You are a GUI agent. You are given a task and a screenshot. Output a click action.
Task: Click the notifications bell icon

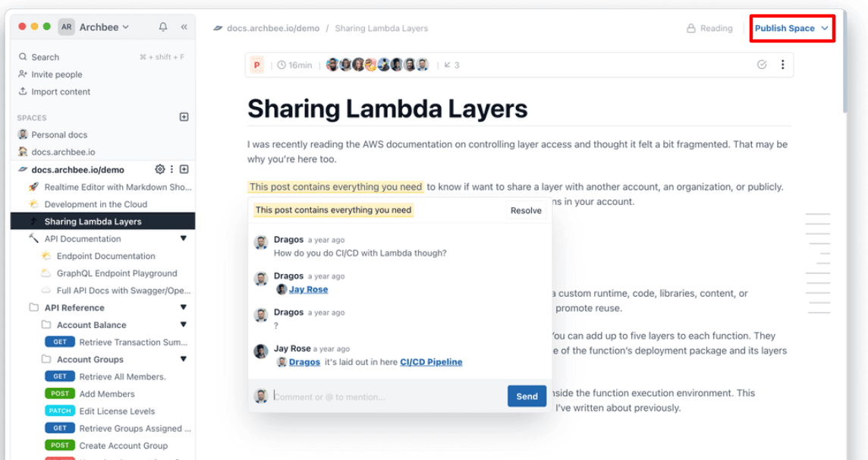pos(163,27)
